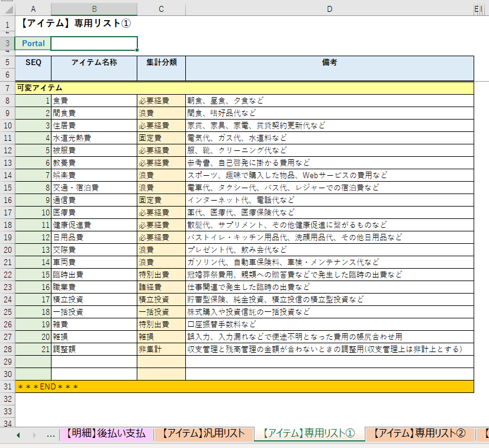
Task: Select the 住居費 item cell
Action: click(x=94, y=125)
